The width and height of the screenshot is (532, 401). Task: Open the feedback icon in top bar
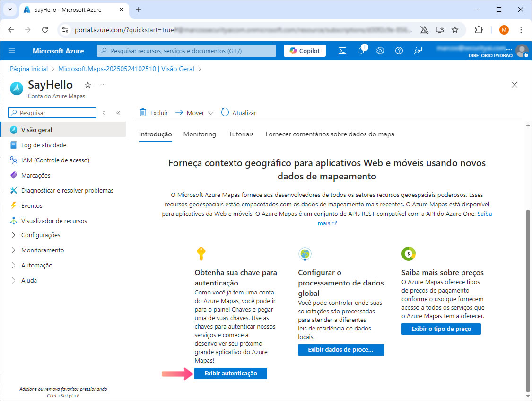(x=418, y=51)
